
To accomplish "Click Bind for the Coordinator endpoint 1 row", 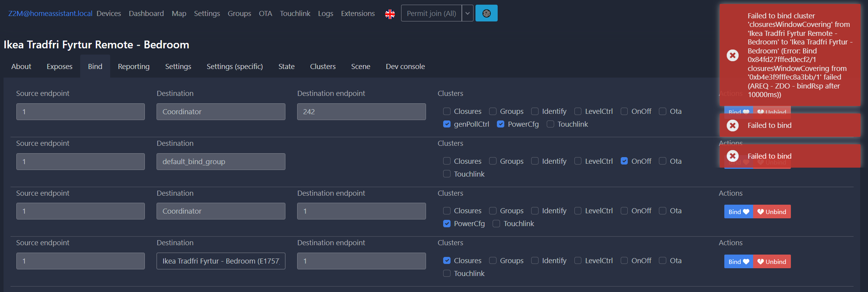I will (x=738, y=212).
